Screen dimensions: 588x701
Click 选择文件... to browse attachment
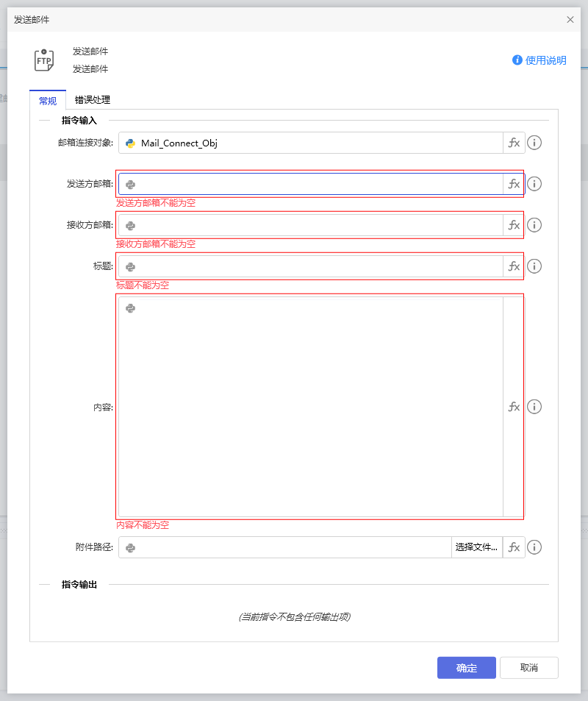[476, 547]
